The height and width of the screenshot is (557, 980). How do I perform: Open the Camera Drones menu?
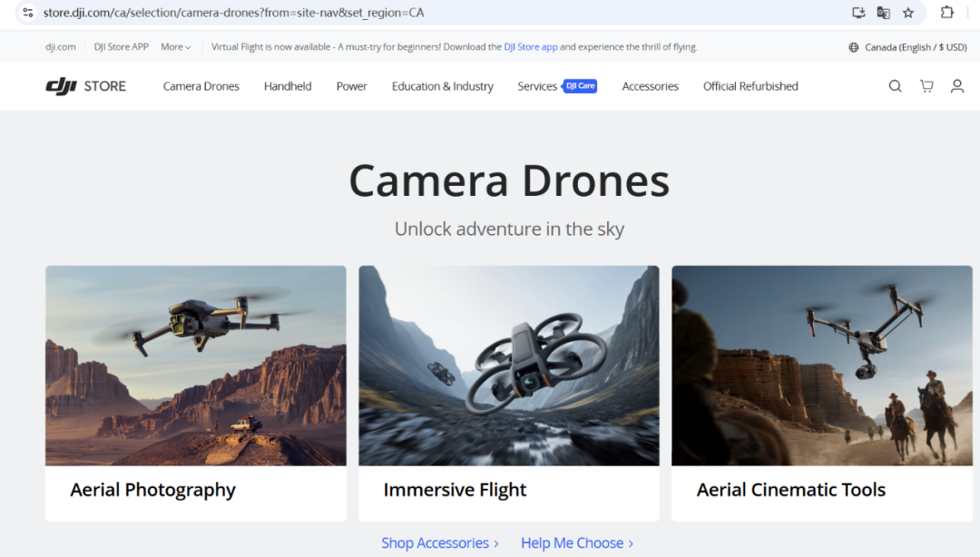(x=201, y=86)
